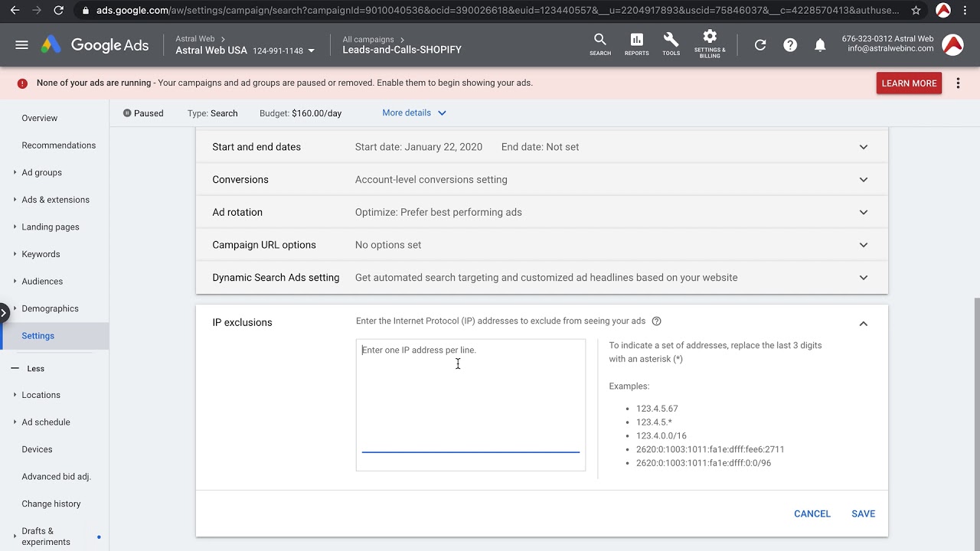The width and height of the screenshot is (980, 551).
Task: Click the Type: Search label
Action: [212, 113]
